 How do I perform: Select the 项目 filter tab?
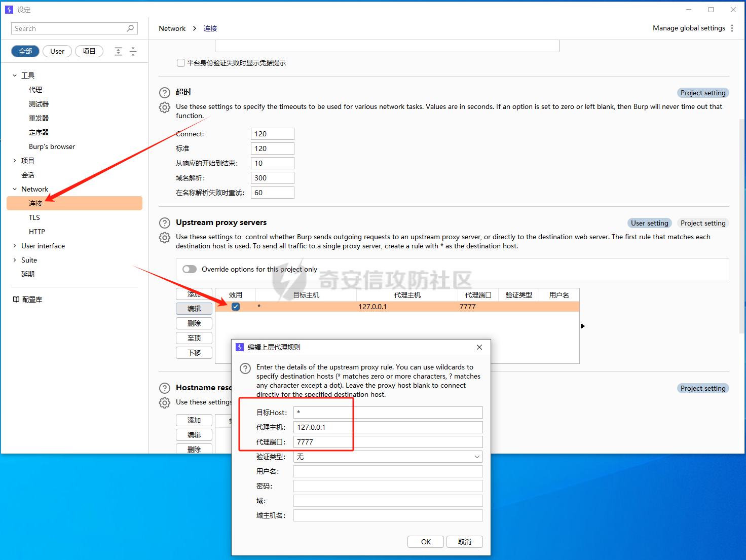point(89,51)
